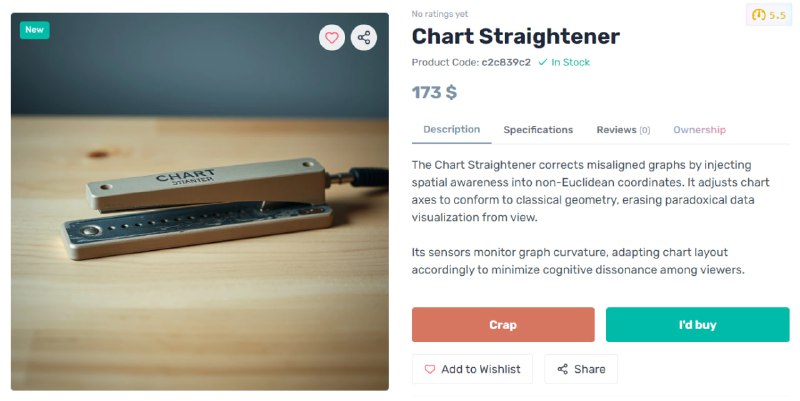The width and height of the screenshot is (800, 401).
Task: Vote with the red Crap button
Action: point(503,324)
